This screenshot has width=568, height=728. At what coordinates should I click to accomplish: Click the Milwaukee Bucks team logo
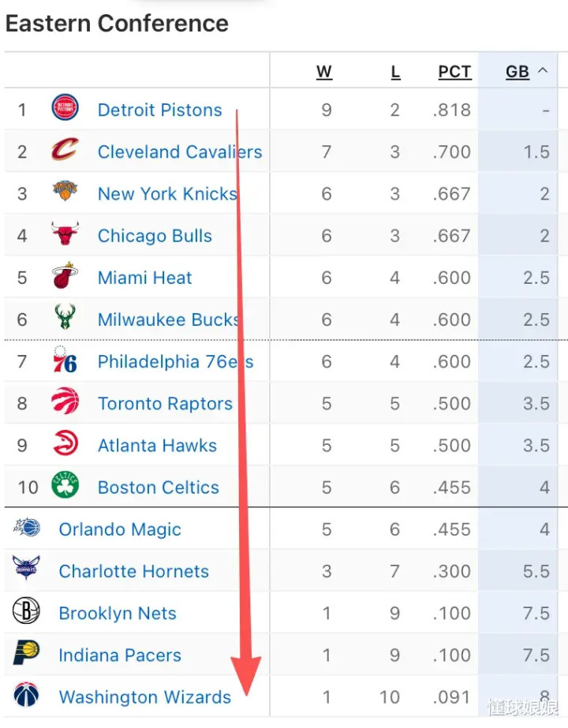tap(65, 318)
